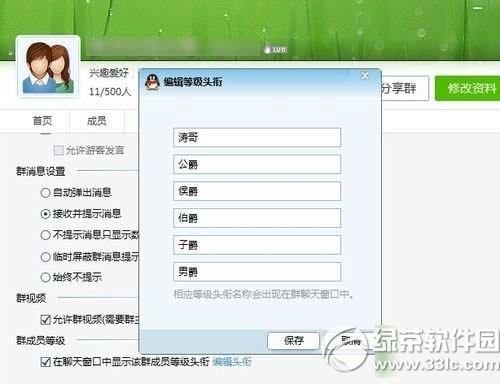Switch to the 成员 tab
This screenshot has width=500, height=384.
pos(97,121)
